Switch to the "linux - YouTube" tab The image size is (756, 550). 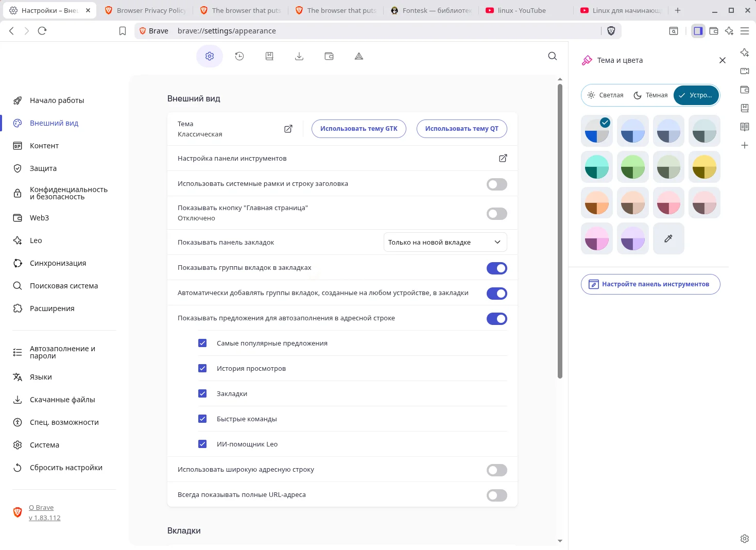point(521,10)
